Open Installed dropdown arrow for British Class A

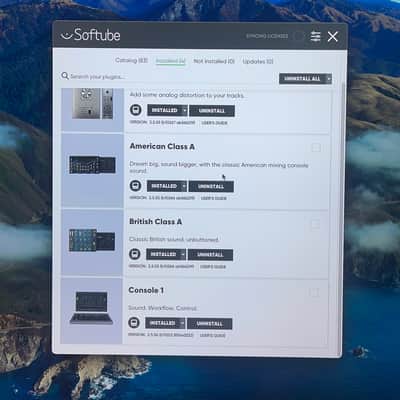click(x=183, y=254)
